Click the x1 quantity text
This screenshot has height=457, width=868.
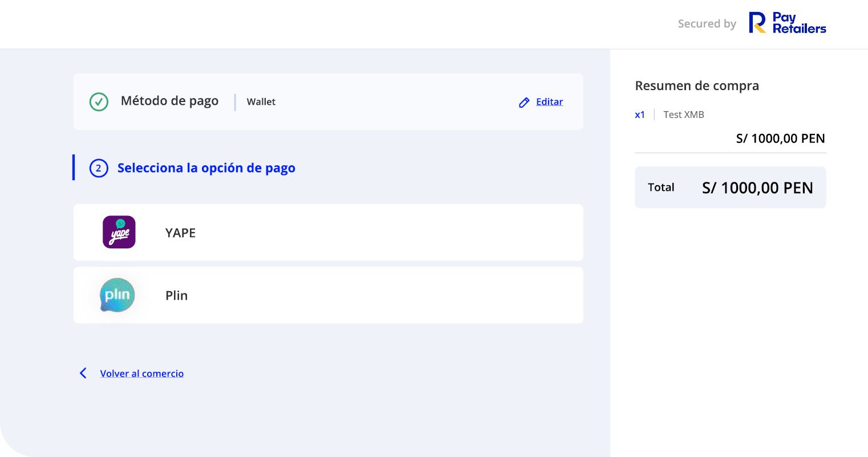pyautogui.click(x=640, y=115)
